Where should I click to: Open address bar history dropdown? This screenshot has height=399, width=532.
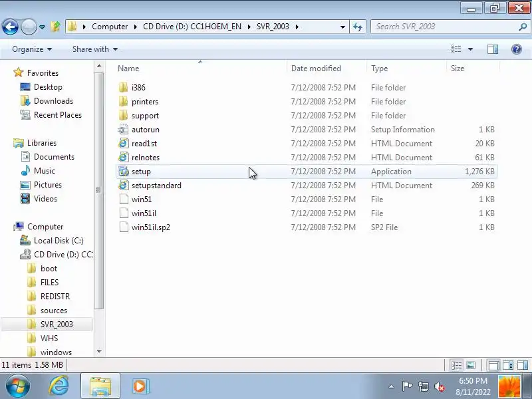342,27
